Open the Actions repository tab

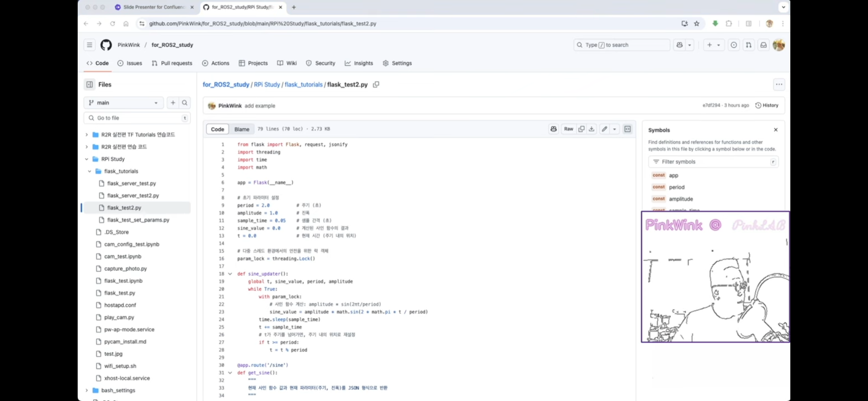click(216, 63)
